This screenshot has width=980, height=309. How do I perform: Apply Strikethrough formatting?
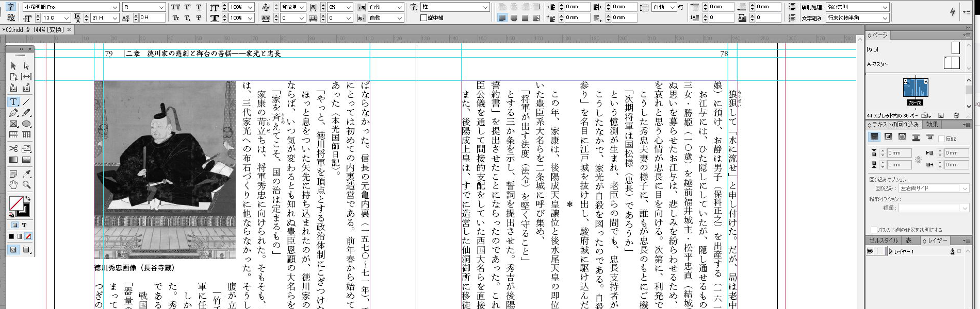coord(199,18)
